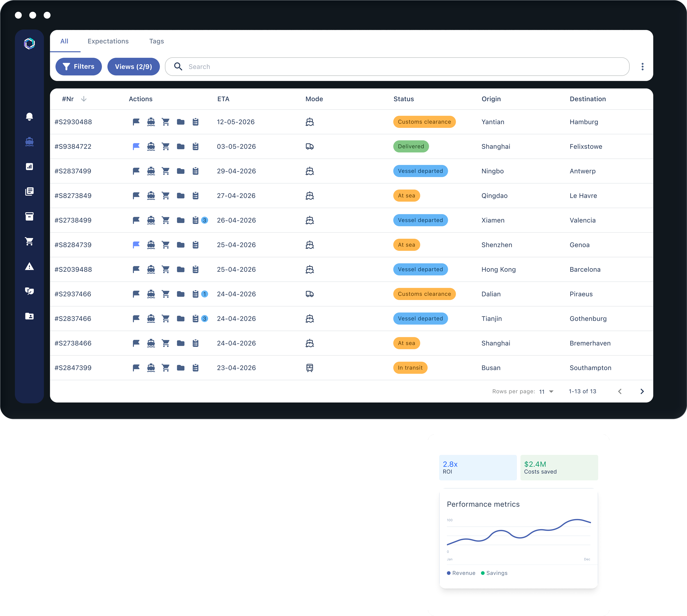The width and height of the screenshot is (687, 616).
Task: Open the Views (2/9) button
Action: coord(133,67)
